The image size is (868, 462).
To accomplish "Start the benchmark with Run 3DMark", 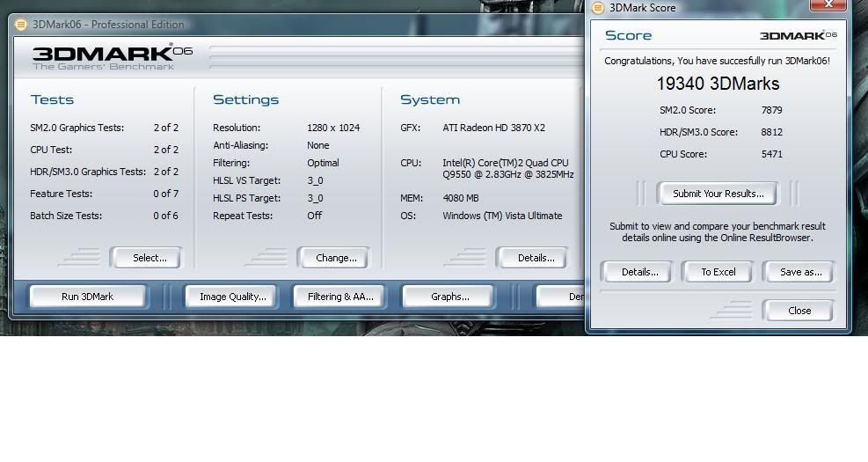I will (87, 297).
